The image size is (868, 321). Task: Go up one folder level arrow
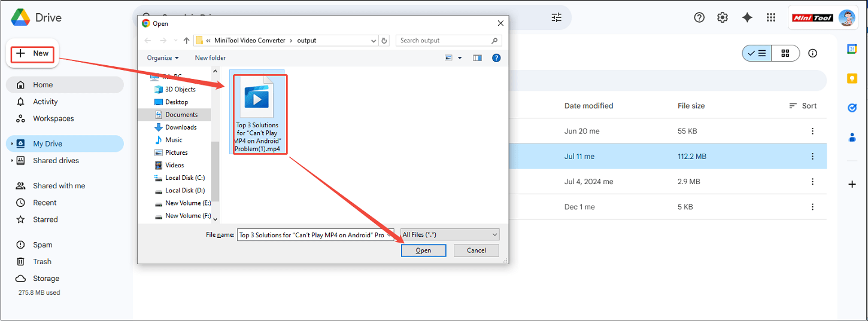point(186,41)
